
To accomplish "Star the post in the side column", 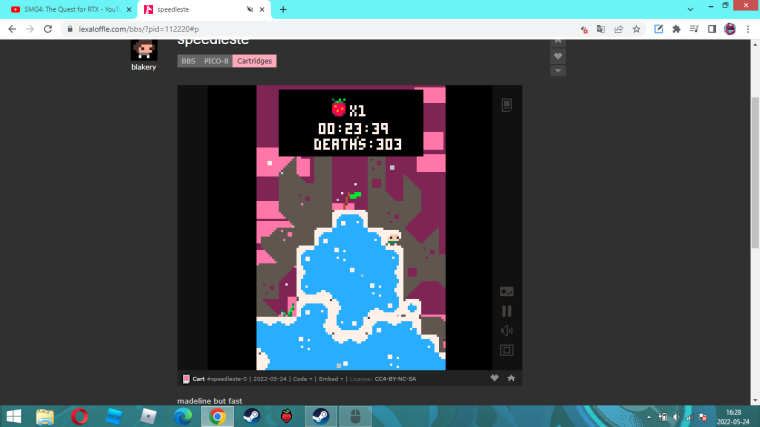I will point(558,42).
